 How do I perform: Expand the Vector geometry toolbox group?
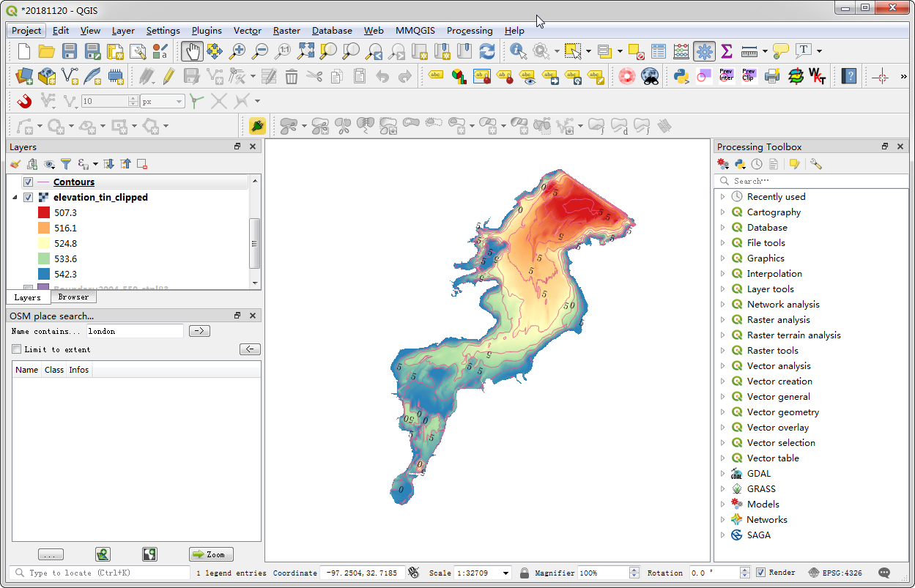click(722, 412)
